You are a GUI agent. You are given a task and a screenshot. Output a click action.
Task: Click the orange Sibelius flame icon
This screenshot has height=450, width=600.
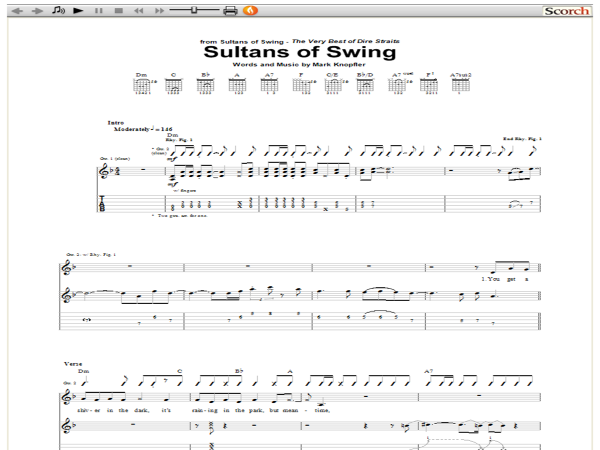click(x=250, y=10)
